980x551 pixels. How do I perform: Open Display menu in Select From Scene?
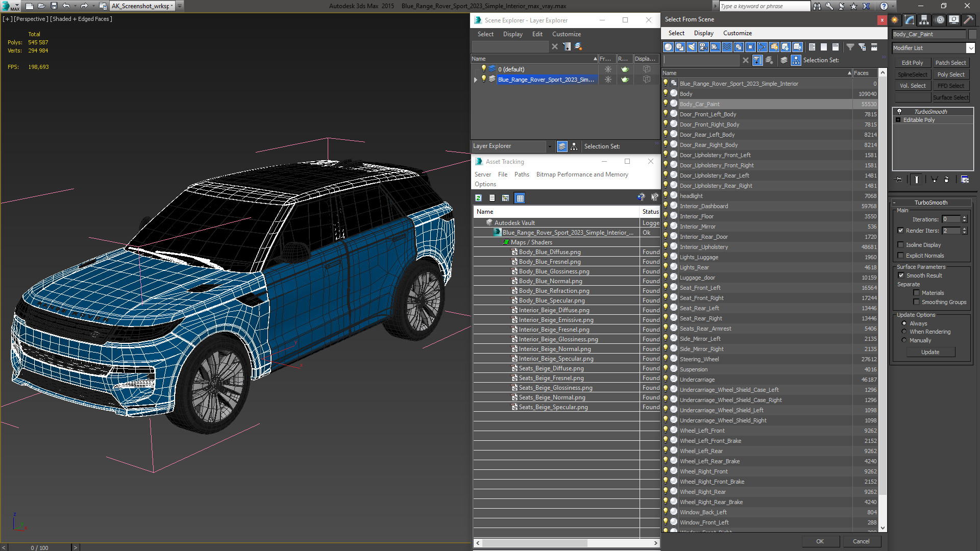(703, 33)
